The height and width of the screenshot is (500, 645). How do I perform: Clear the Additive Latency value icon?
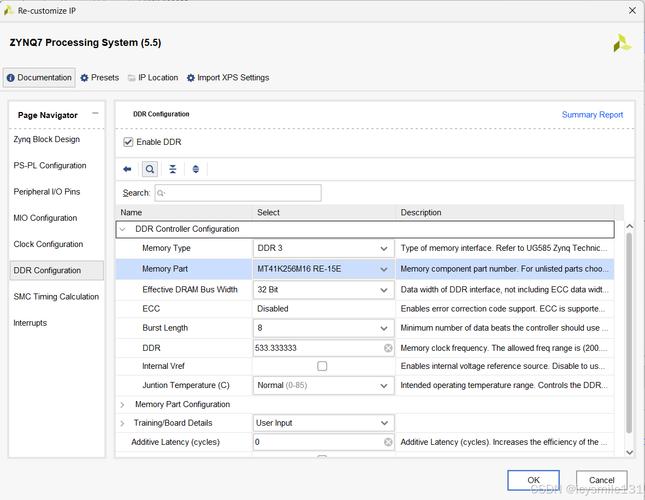click(x=388, y=442)
